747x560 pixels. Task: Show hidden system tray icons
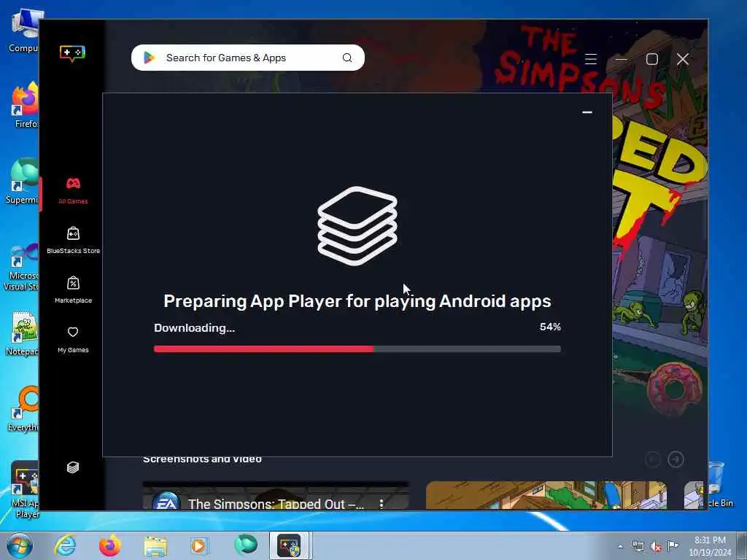point(620,546)
